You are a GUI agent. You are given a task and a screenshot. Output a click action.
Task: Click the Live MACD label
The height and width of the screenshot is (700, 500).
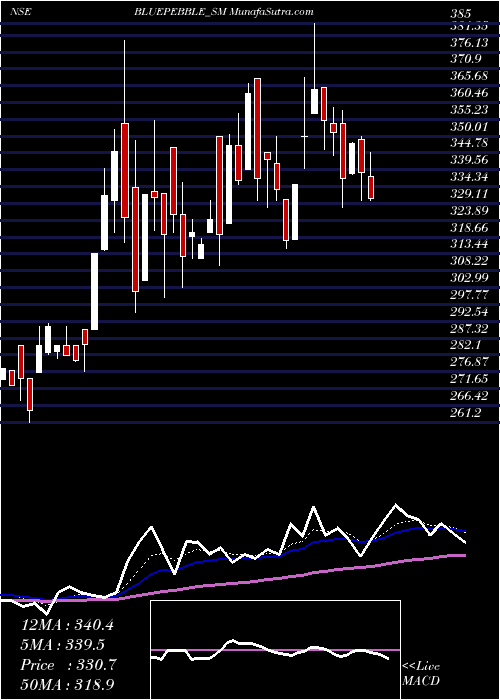click(x=421, y=674)
